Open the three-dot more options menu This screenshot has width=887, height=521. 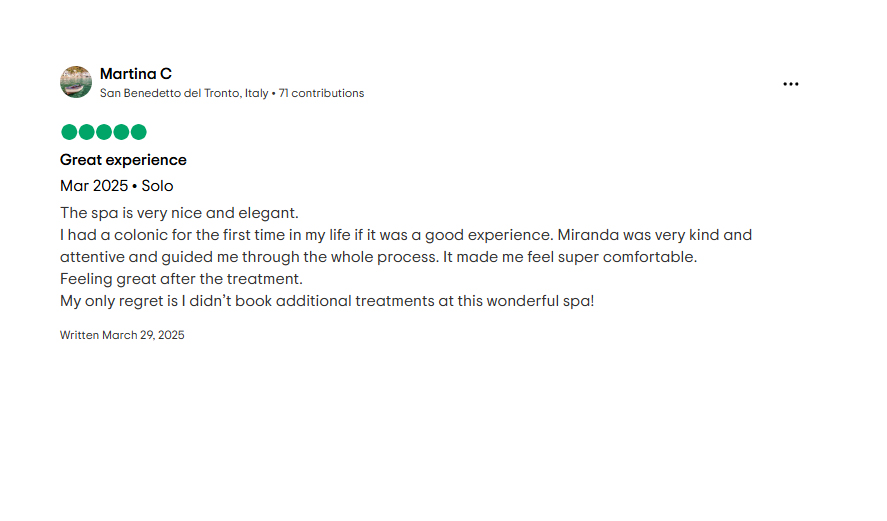790,84
